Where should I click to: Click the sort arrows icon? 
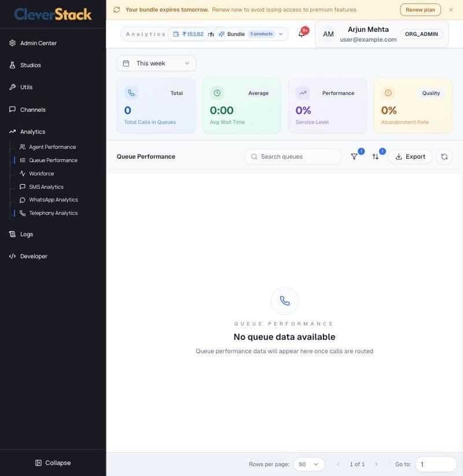coord(375,157)
